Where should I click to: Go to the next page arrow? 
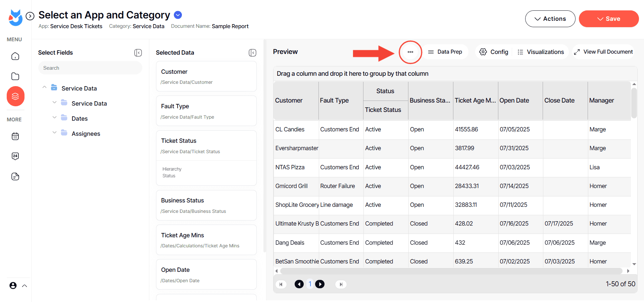pyautogui.click(x=320, y=284)
